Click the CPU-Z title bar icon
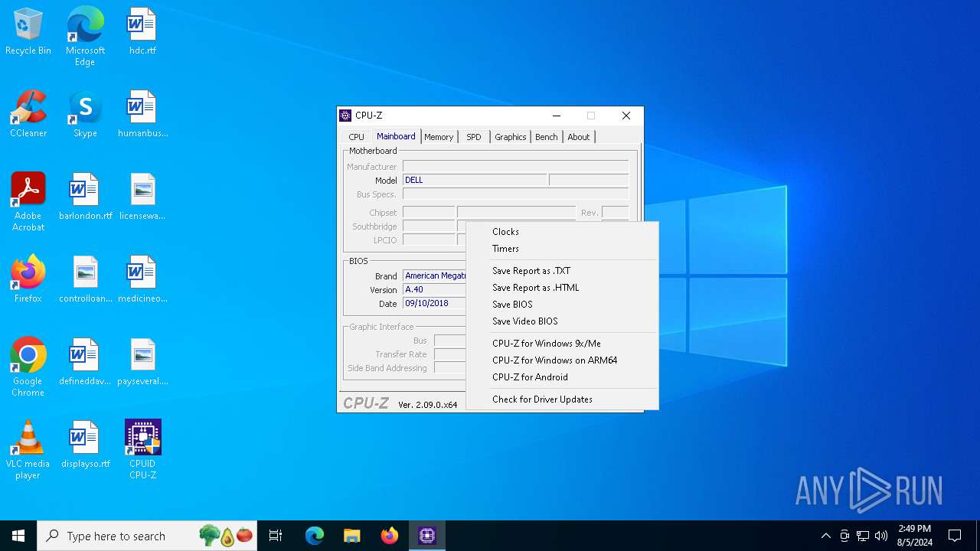 pos(346,116)
